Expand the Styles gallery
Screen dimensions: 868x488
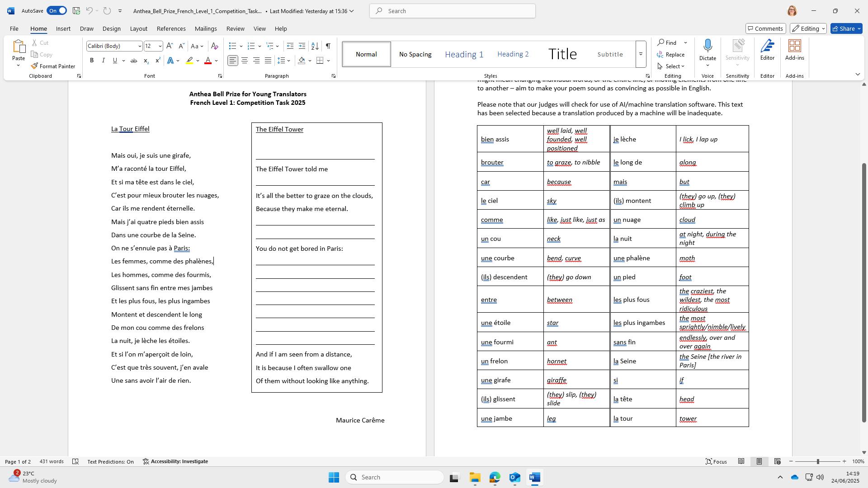point(641,54)
